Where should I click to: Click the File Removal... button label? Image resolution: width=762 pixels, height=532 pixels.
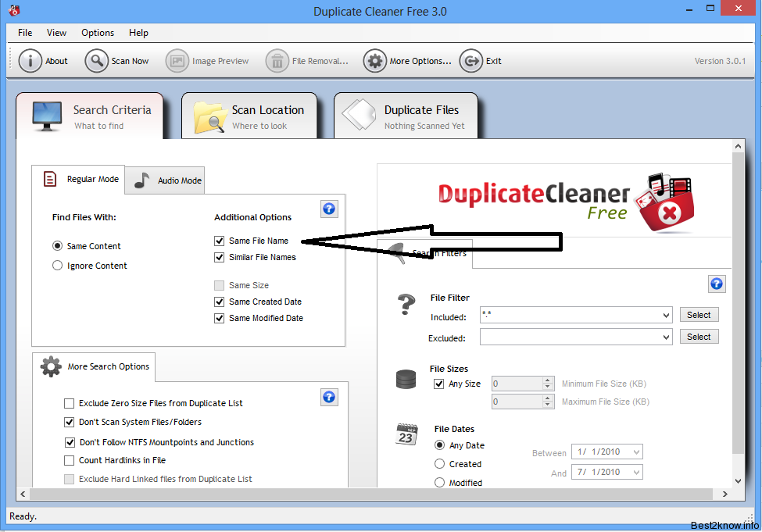tap(320, 61)
